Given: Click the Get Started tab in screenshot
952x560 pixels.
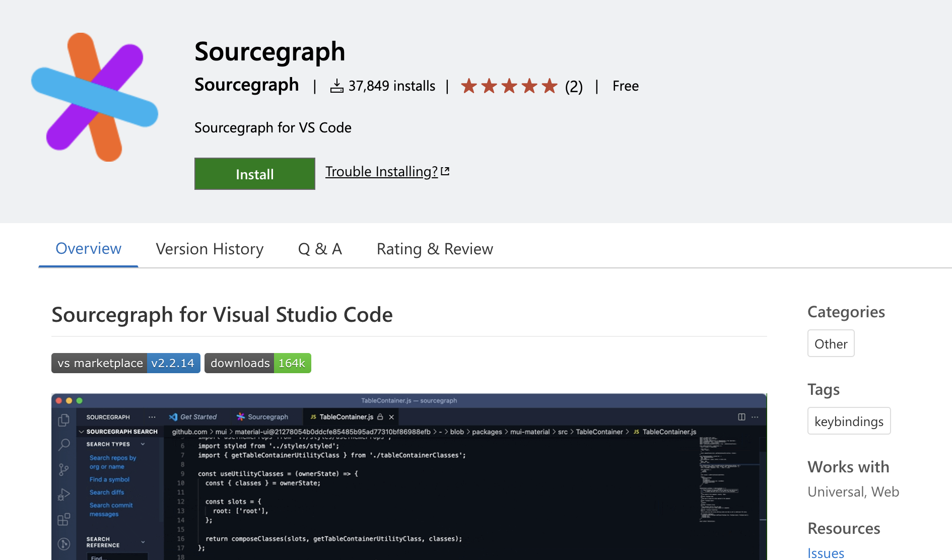Looking at the screenshot, I should click(x=193, y=417).
